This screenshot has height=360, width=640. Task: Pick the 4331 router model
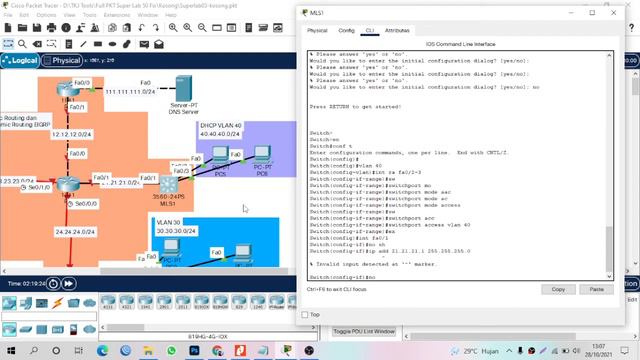[x=108, y=302]
